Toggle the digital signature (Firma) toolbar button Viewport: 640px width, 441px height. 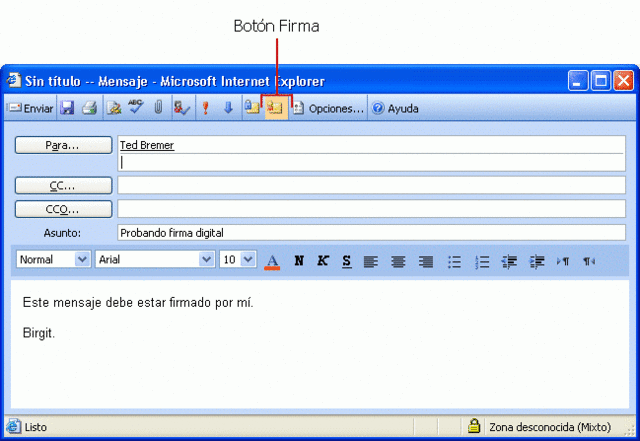click(x=276, y=108)
